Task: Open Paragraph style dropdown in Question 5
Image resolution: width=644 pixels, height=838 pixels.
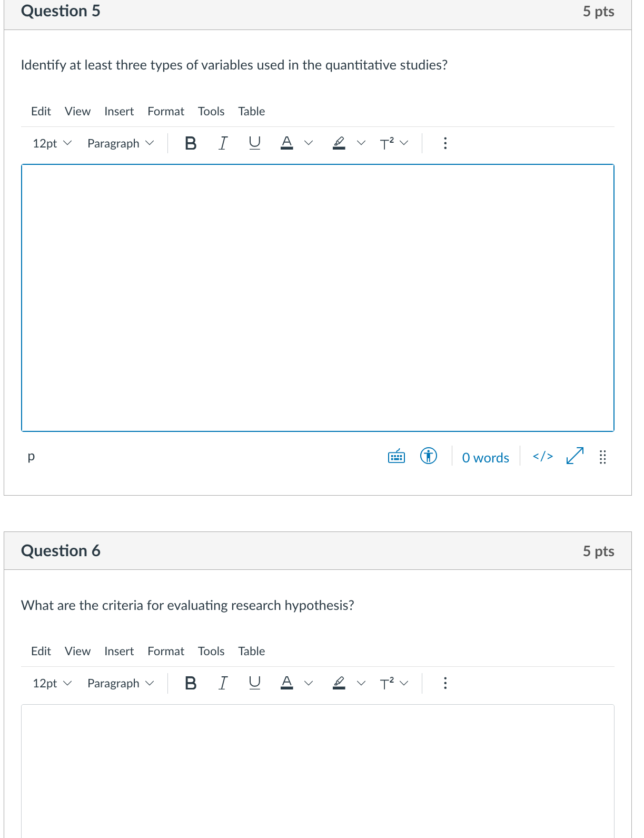Action: [121, 143]
